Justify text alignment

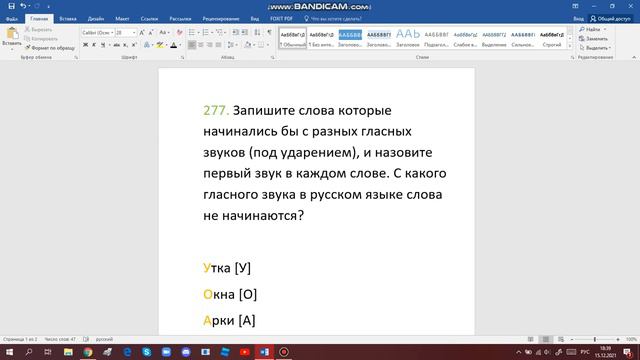(x=219, y=45)
